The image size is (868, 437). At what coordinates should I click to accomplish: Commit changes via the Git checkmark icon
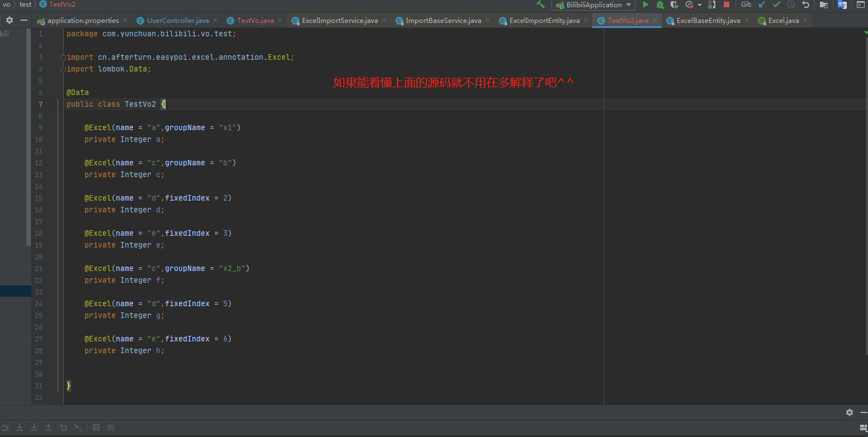point(776,4)
